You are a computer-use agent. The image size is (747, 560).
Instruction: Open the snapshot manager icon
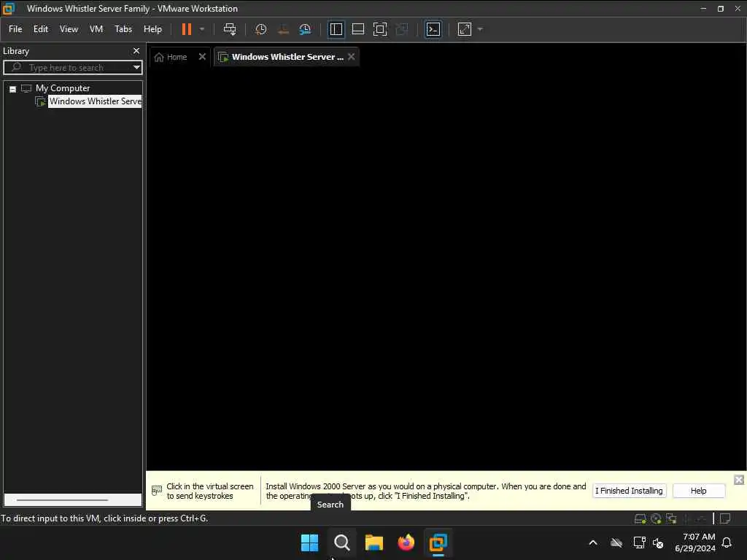(305, 29)
